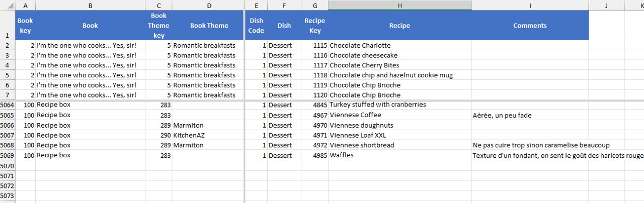644x203 pixels.
Task: Click the comment 'Aérée, un peu fade'
Action: click(x=530, y=115)
